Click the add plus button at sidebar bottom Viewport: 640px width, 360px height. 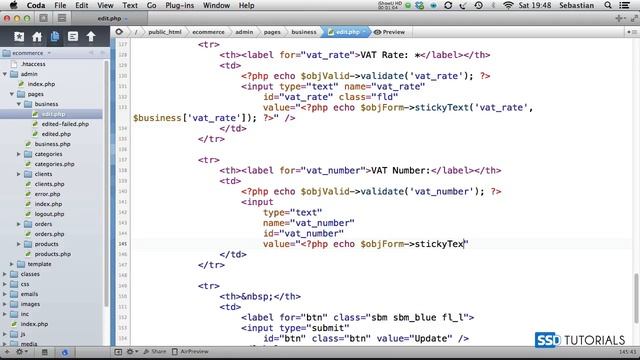coord(7,351)
